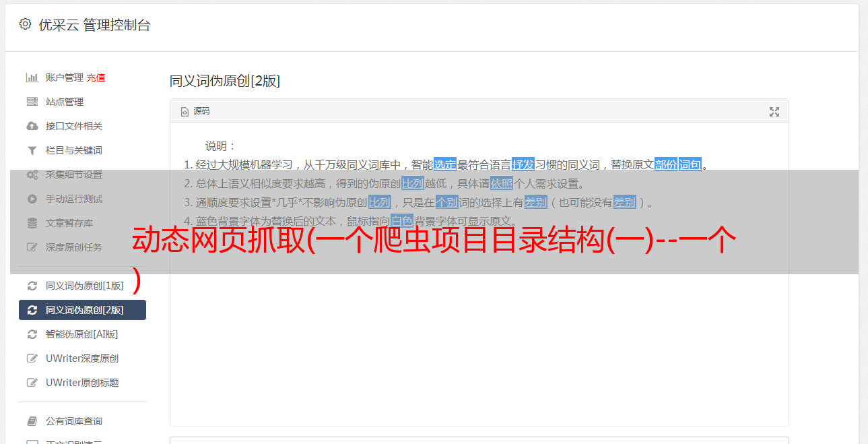
Task: Click the server icon for 站点管理
Action: [x=32, y=102]
